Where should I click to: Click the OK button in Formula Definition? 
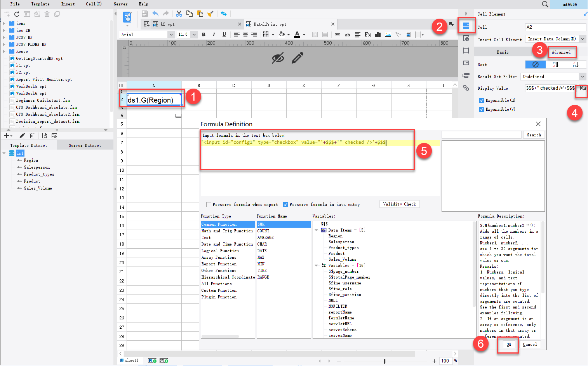pos(508,344)
